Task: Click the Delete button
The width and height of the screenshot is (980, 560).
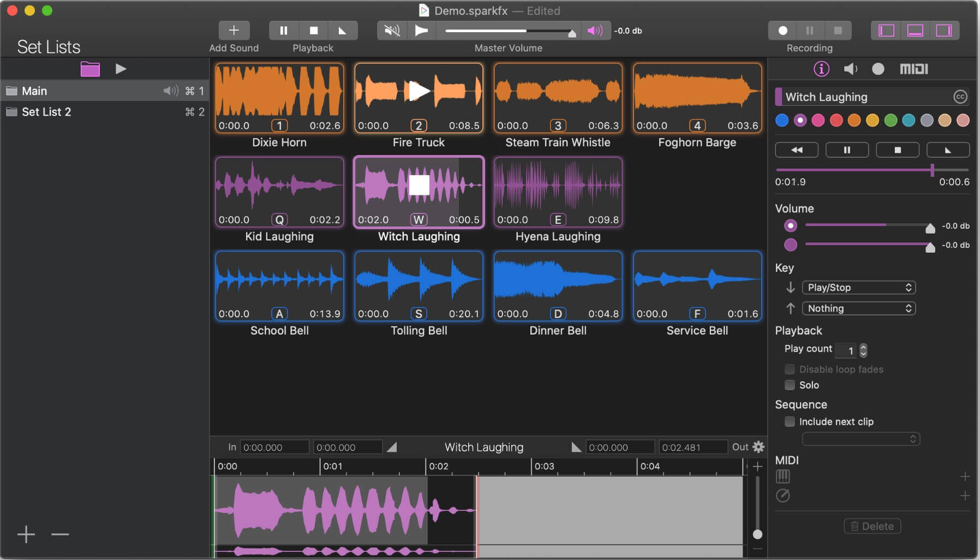Action: 872,526
